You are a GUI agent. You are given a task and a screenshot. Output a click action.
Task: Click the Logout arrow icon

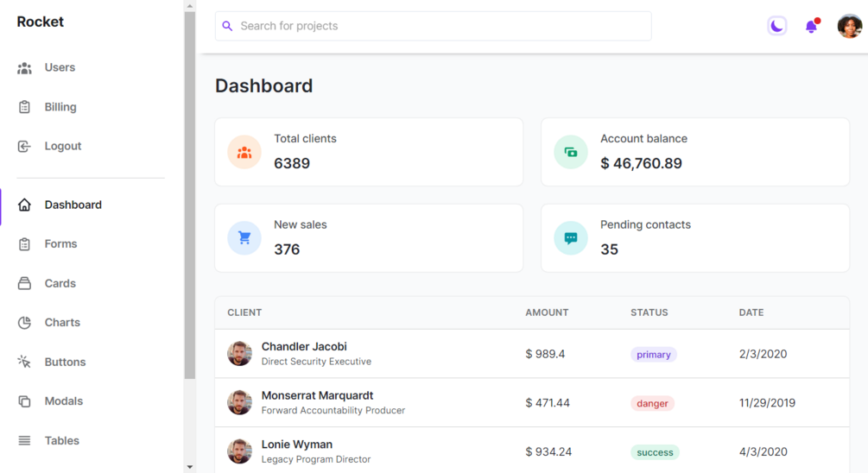(x=24, y=147)
